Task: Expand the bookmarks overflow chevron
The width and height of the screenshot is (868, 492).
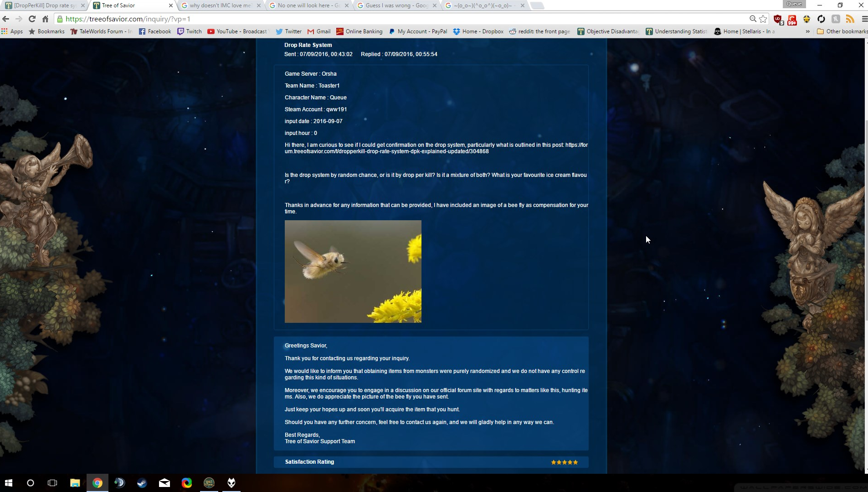Action: click(807, 31)
